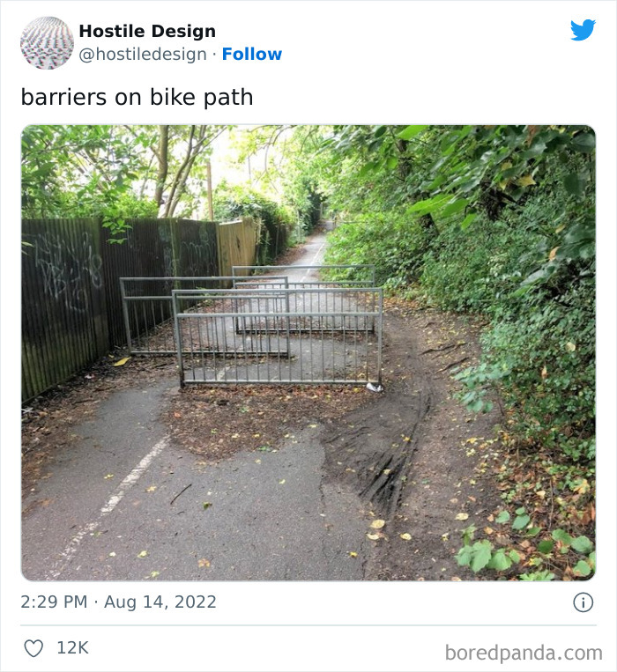
Task: Open the @hostiledesign handle
Action: [143, 55]
